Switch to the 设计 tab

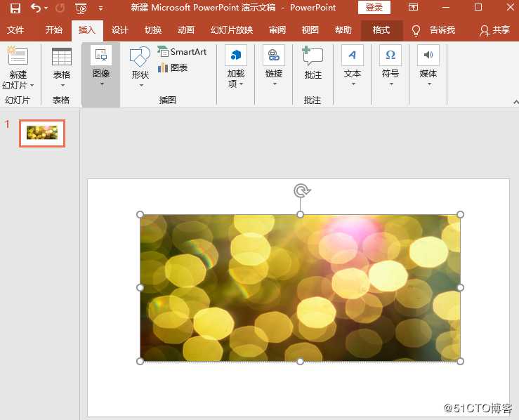pos(120,30)
